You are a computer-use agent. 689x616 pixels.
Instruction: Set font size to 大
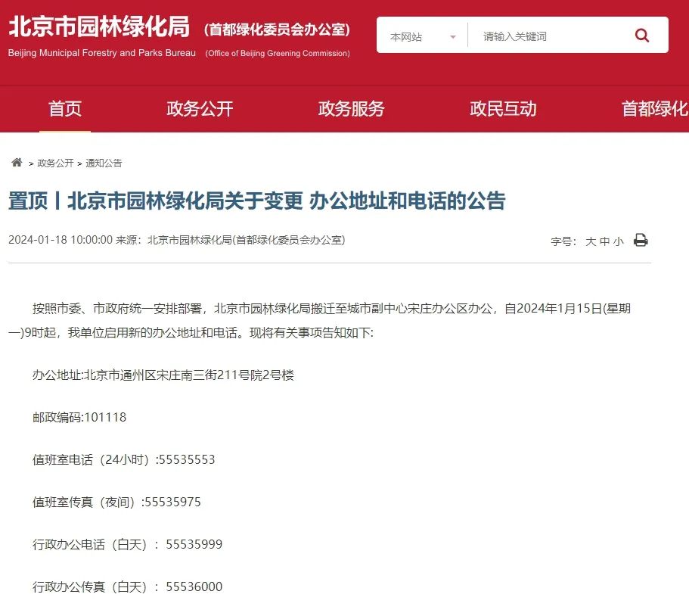[x=591, y=241]
